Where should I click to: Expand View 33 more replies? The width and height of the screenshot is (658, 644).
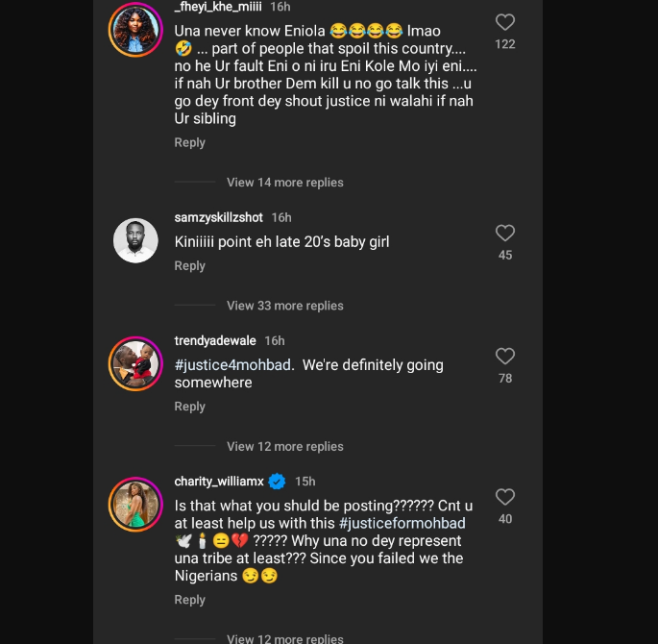(284, 306)
